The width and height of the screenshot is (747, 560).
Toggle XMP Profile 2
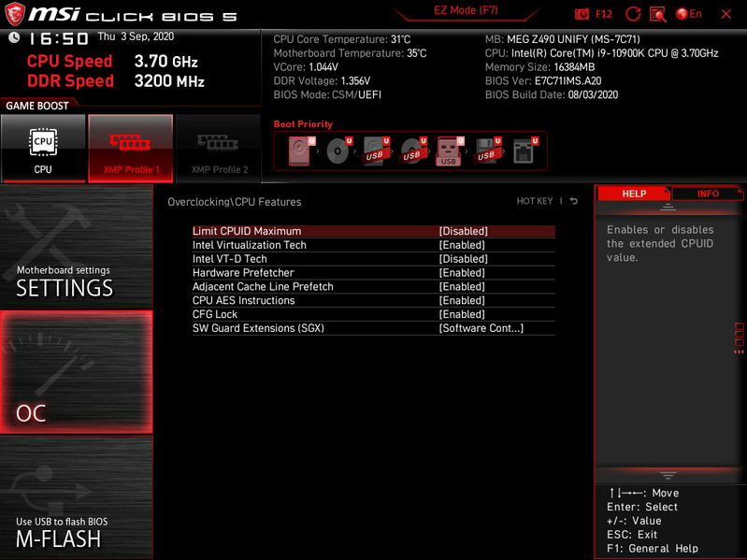[x=219, y=148]
